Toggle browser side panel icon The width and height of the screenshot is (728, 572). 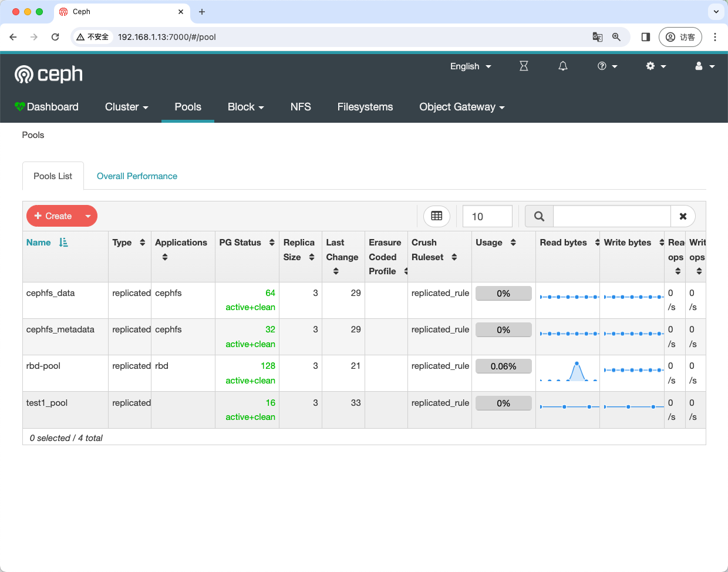point(646,37)
